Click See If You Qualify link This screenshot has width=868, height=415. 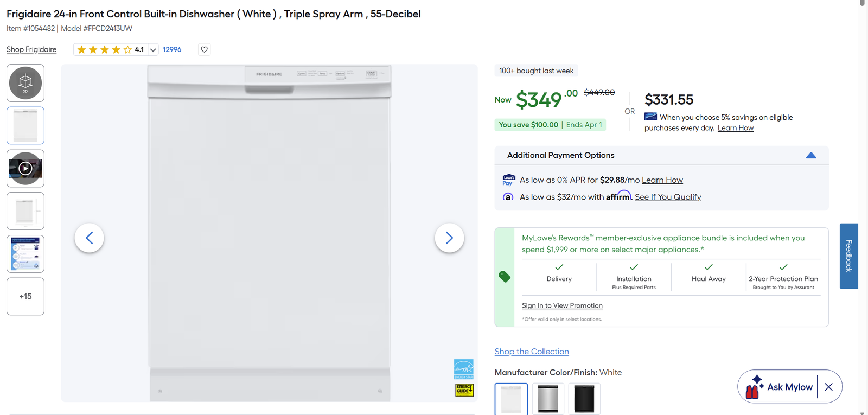pyautogui.click(x=668, y=197)
